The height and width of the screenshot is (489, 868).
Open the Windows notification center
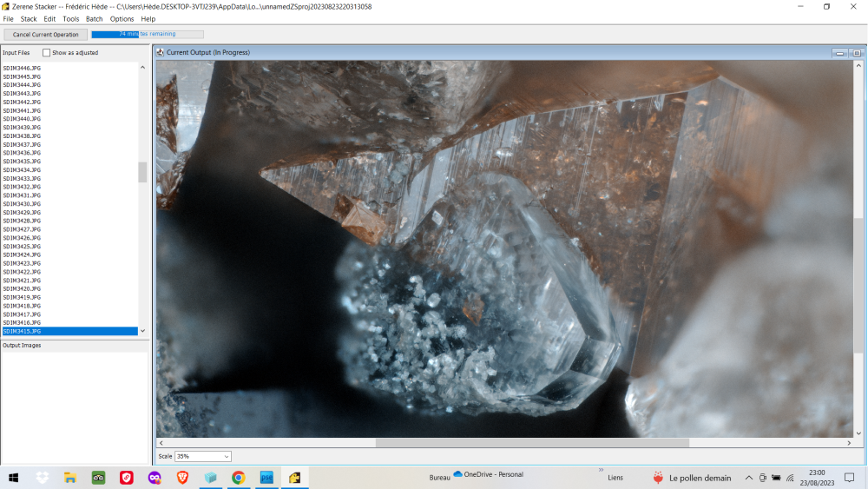pyautogui.click(x=849, y=477)
